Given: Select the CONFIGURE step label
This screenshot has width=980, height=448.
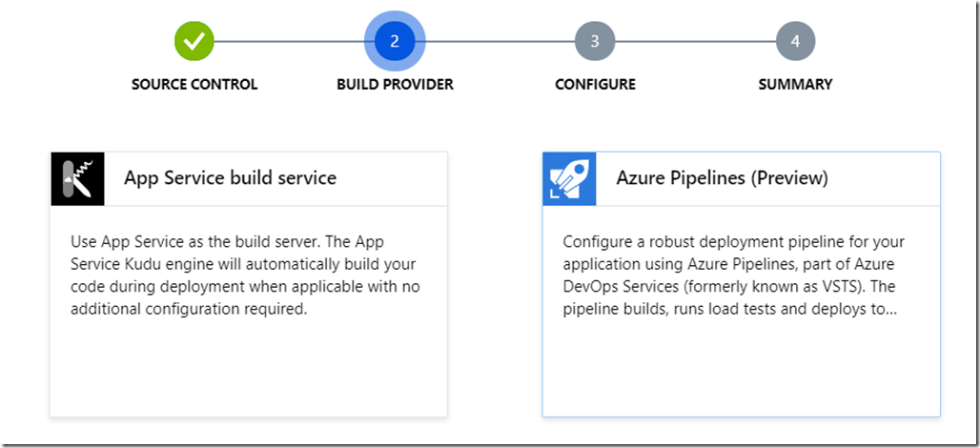Looking at the screenshot, I should point(595,84).
